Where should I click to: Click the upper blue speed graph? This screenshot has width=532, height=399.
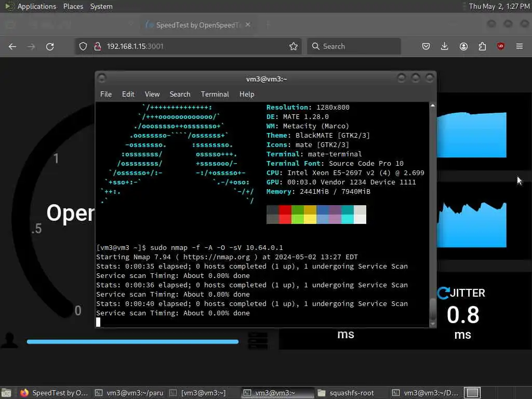(472, 135)
